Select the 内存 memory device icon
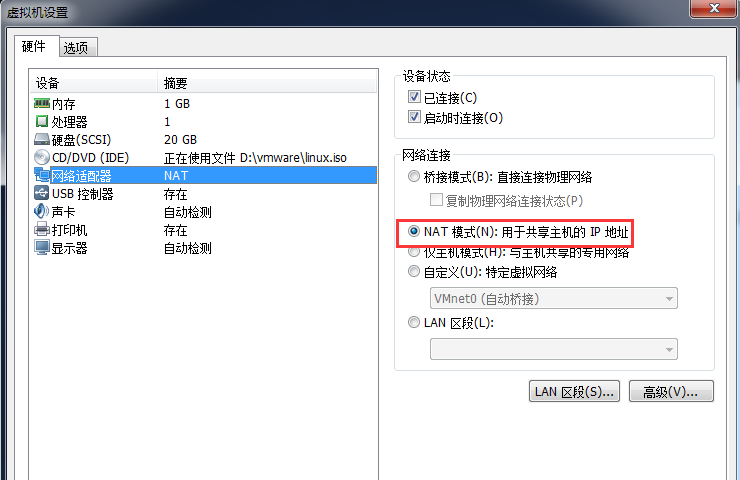Screen dimensions: 740x480 pyautogui.click(x=42, y=103)
